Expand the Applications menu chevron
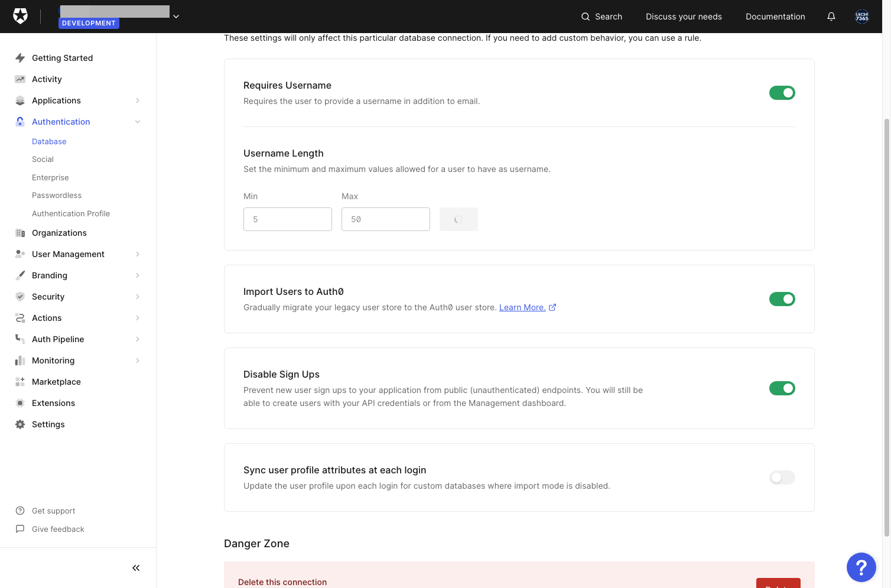The image size is (891, 588). tap(138, 100)
